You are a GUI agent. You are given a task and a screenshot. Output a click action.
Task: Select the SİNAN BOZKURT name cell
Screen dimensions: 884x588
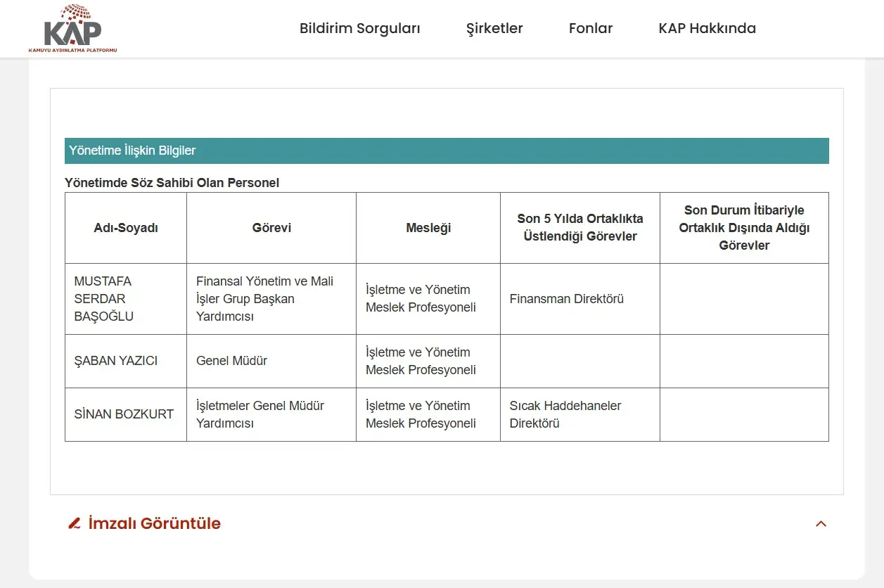click(126, 414)
